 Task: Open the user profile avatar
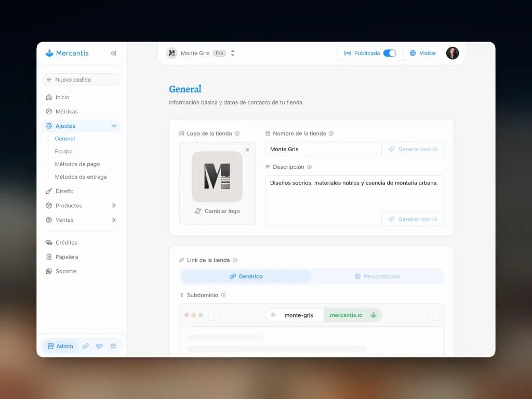453,54
